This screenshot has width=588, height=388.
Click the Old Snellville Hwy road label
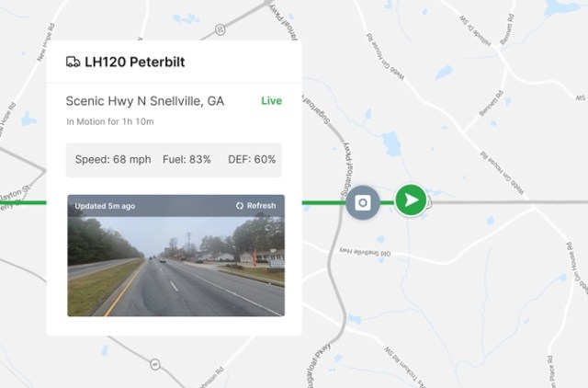point(365,252)
